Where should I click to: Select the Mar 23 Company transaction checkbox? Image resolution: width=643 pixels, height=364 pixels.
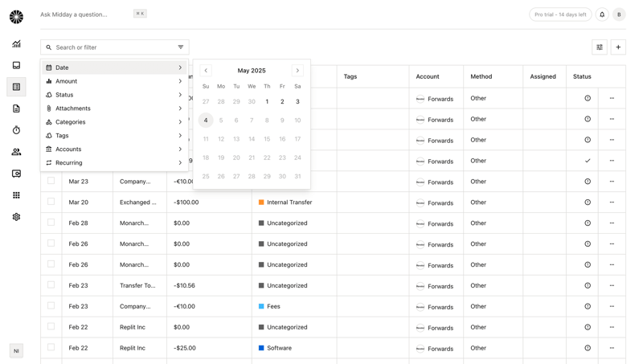tap(51, 180)
